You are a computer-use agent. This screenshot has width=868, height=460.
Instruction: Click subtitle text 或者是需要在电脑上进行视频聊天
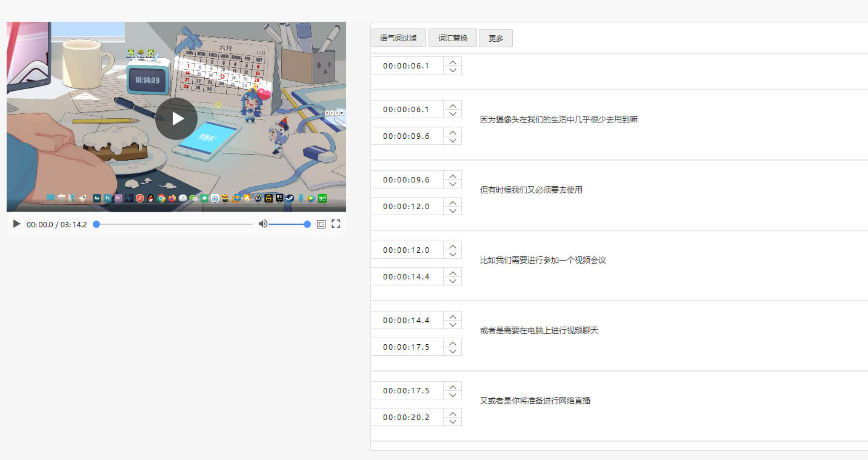tap(539, 331)
